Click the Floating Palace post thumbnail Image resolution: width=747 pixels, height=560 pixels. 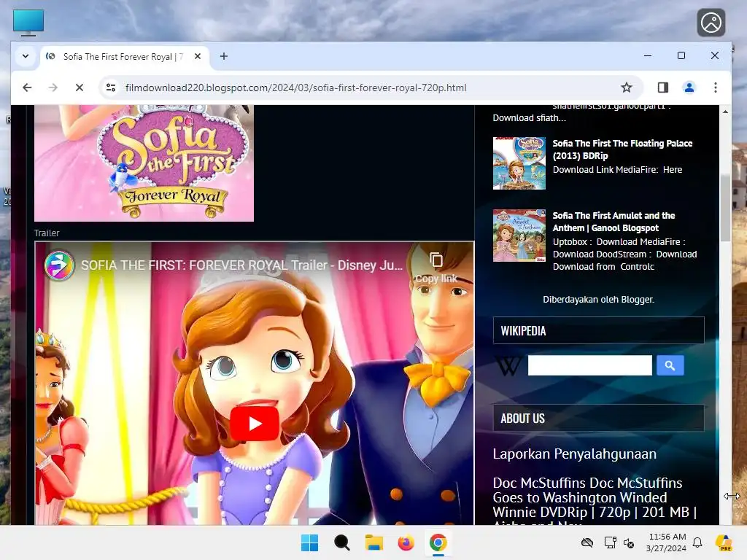(x=519, y=163)
